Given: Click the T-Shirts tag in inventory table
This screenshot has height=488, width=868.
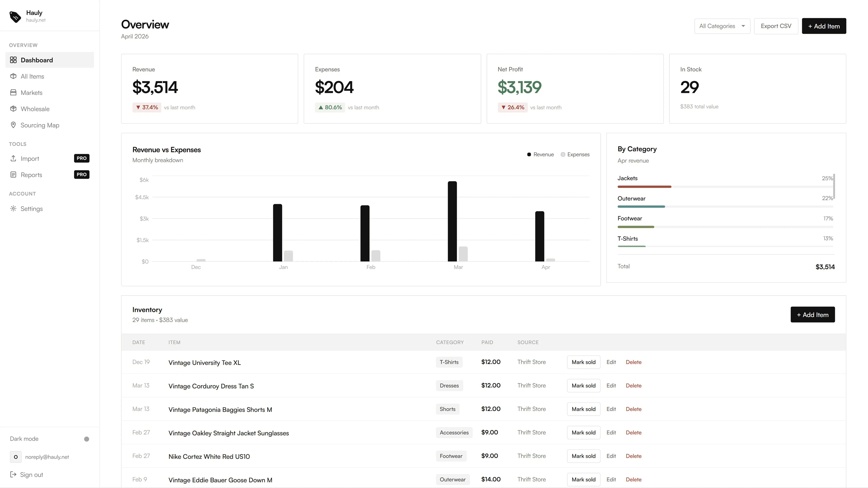Looking at the screenshot, I should pos(449,362).
